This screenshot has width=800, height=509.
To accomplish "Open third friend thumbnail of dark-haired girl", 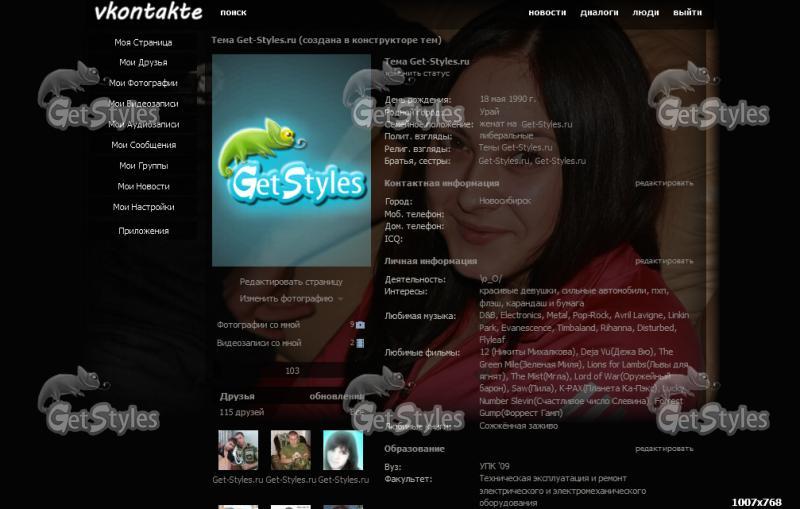I will point(343,450).
